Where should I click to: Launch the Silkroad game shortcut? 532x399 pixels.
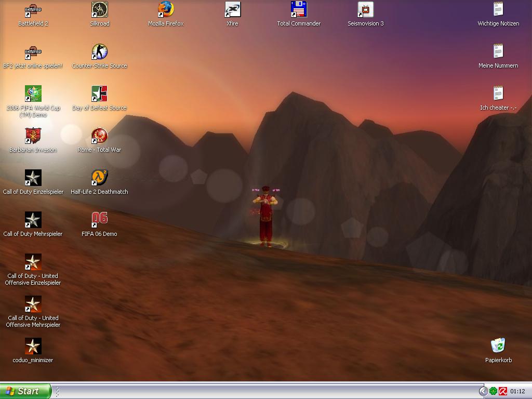pos(99,10)
